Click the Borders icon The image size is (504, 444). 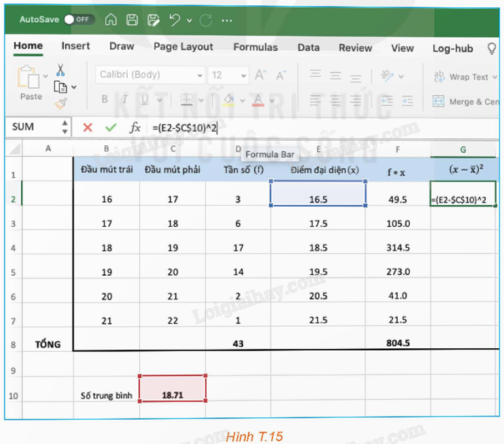click(x=186, y=100)
